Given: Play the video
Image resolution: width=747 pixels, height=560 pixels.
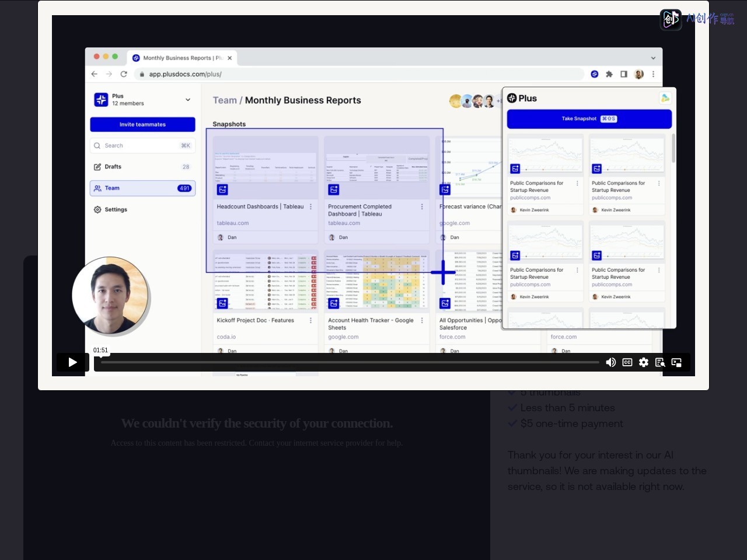Looking at the screenshot, I should click(x=72, y=362).
